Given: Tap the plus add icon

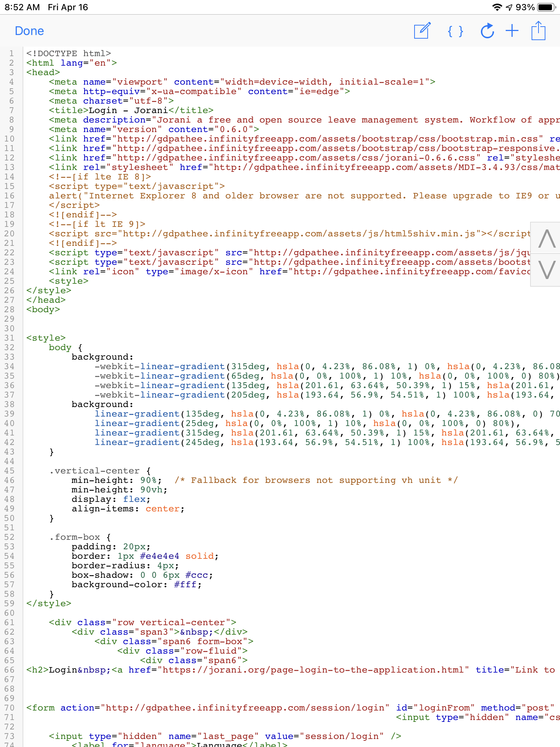Looking at the screenshot, I should point(512,31).
